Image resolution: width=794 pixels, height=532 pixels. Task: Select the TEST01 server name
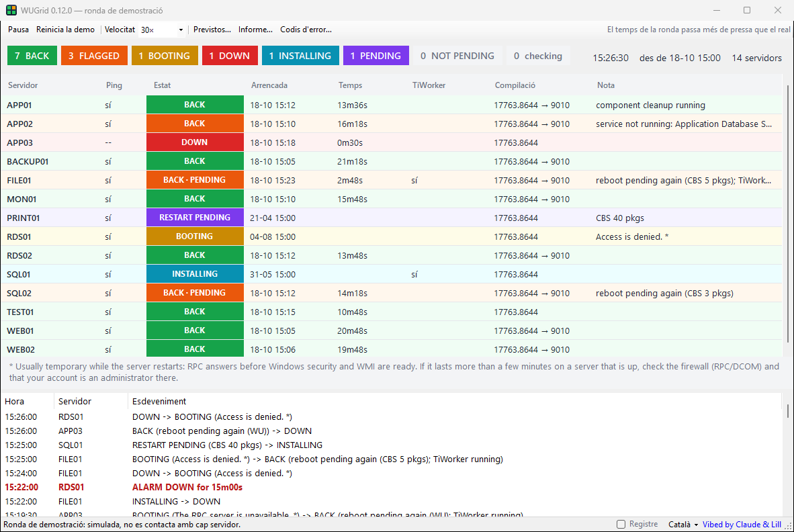pyautogui.click(x=20, y=312)
